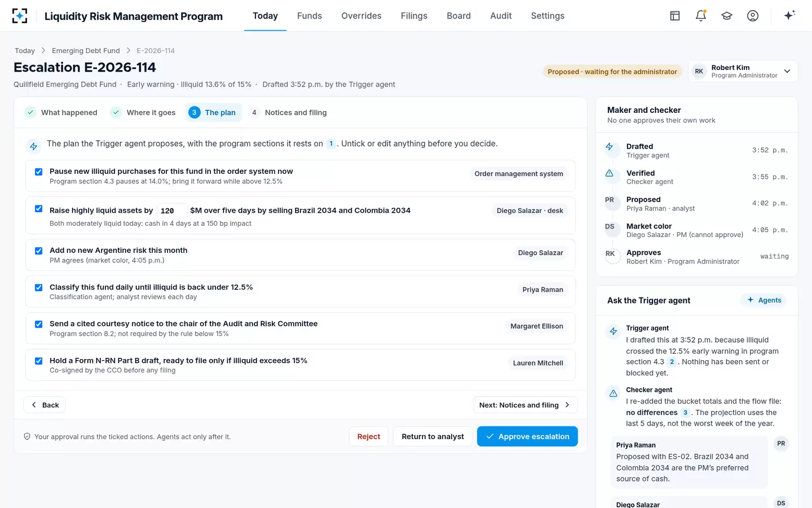
Task: Untick Pause new illiquid purchases action
Action: pyautogui.click(x=39, y=172)
